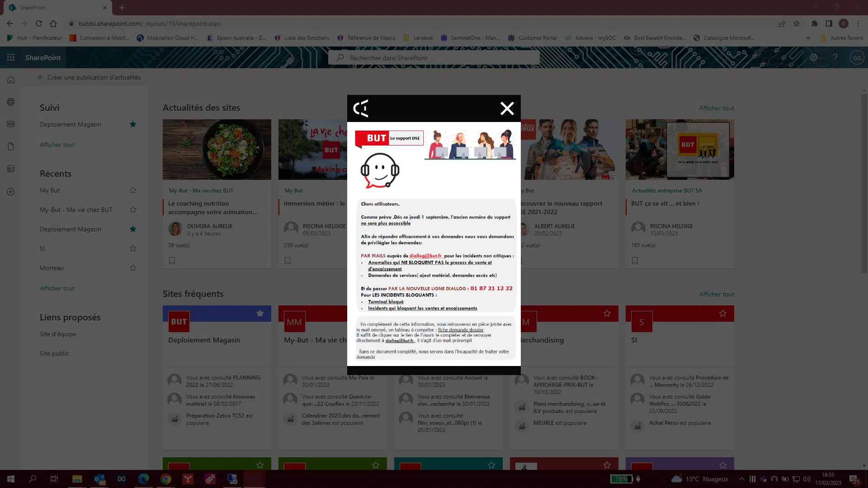The width and height of the screenshot is (868, 488).
Task: Open Outlook from taskbar
Action: [99, 479]
